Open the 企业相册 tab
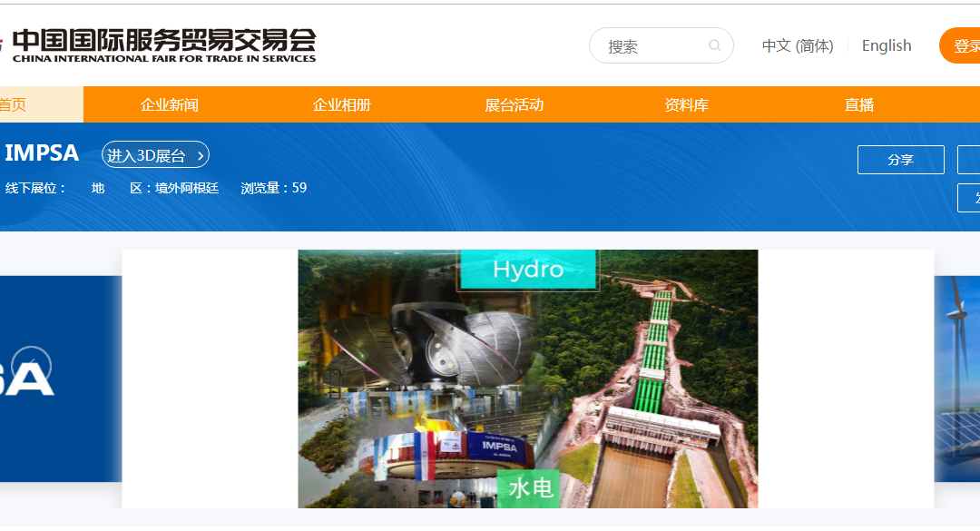This screenshot has width=980, height=531. coord(342,104)
